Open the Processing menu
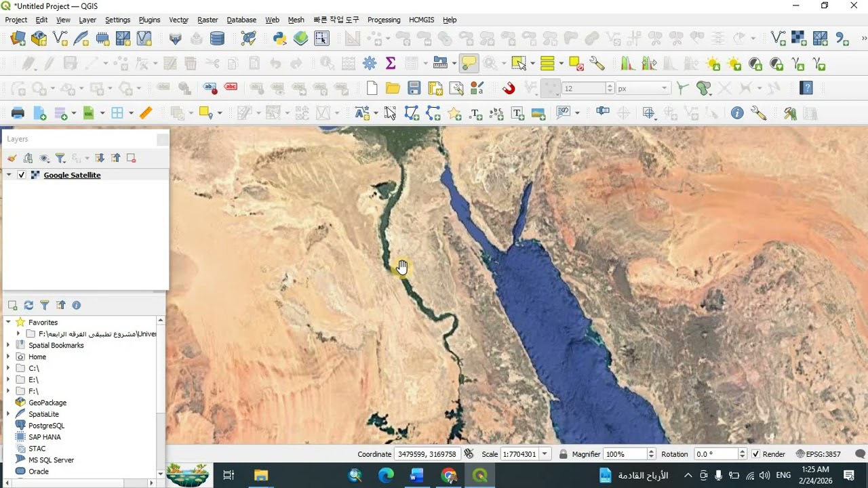868x488 pixels. [x=384, y=20]
